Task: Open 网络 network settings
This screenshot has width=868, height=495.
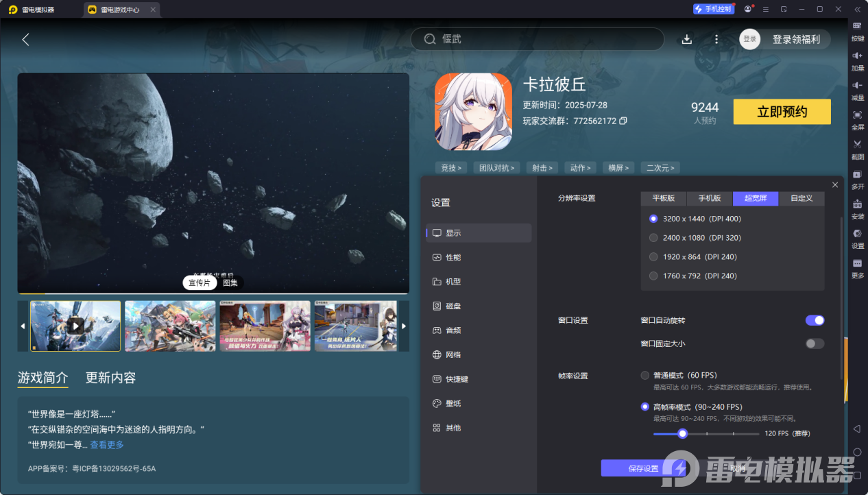Action: tap(479, 354)
